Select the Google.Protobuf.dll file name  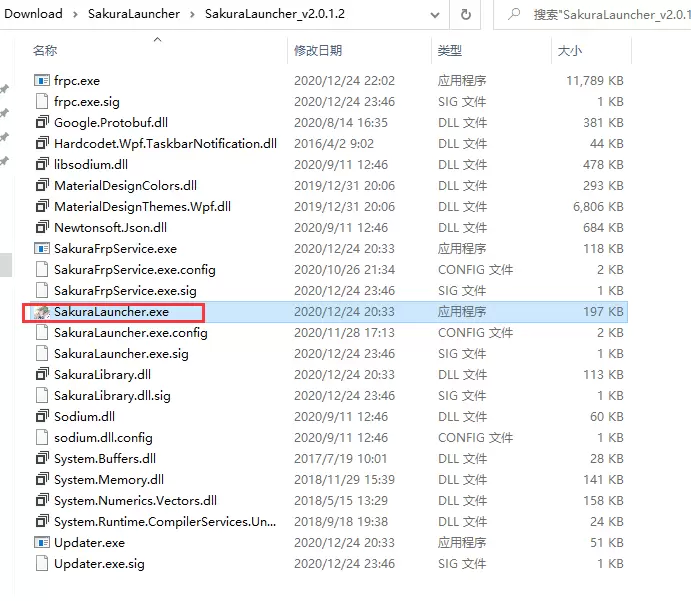(x=111, y=123)
